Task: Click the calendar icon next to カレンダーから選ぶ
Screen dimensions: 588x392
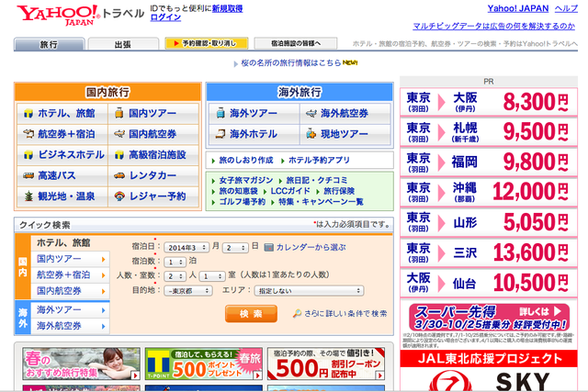Action: point(268,247)
